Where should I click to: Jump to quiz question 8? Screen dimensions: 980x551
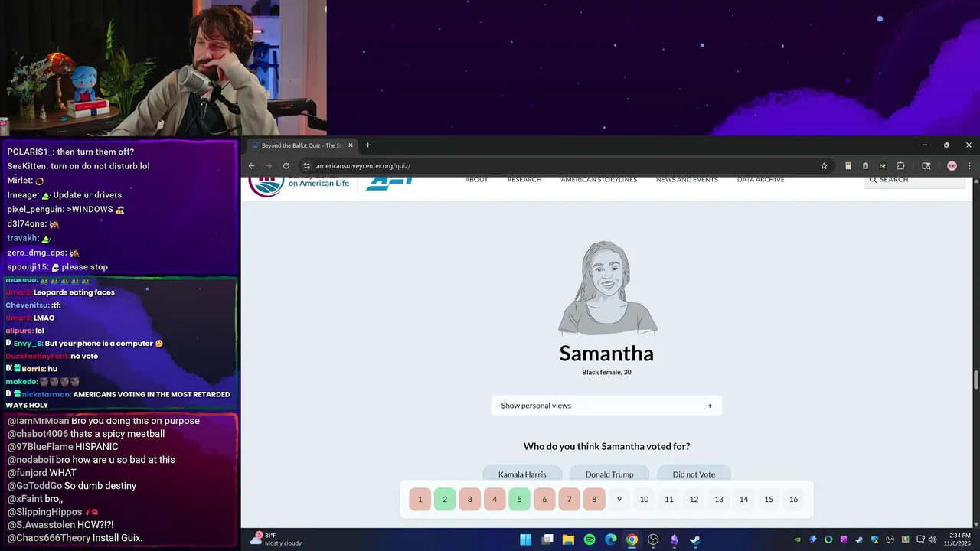point(594,500)
